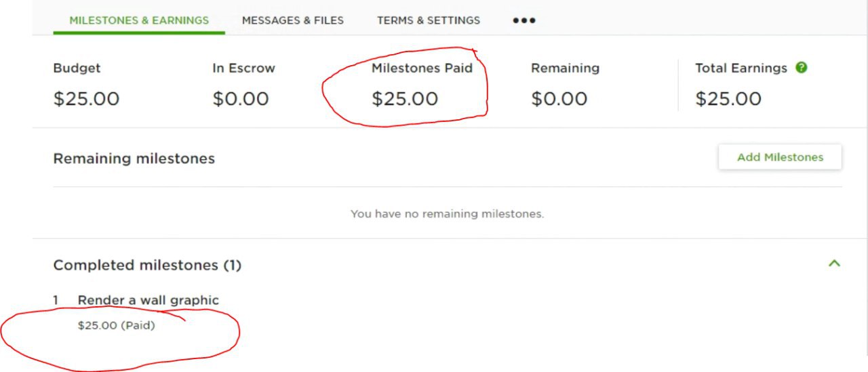868x372 pixels.
Task: Click the Milestones Paid label
Action: pyautogui.click(x=422, y=68)
